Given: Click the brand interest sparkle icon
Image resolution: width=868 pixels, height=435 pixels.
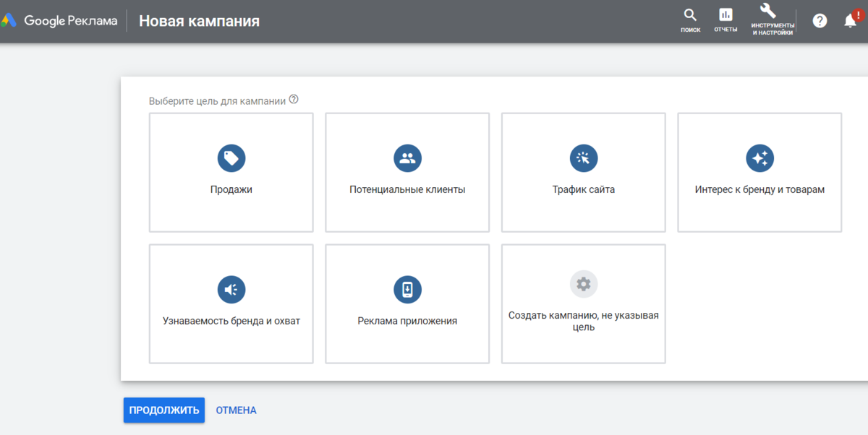Looking at the screenshot, I should tap(759, 158).
